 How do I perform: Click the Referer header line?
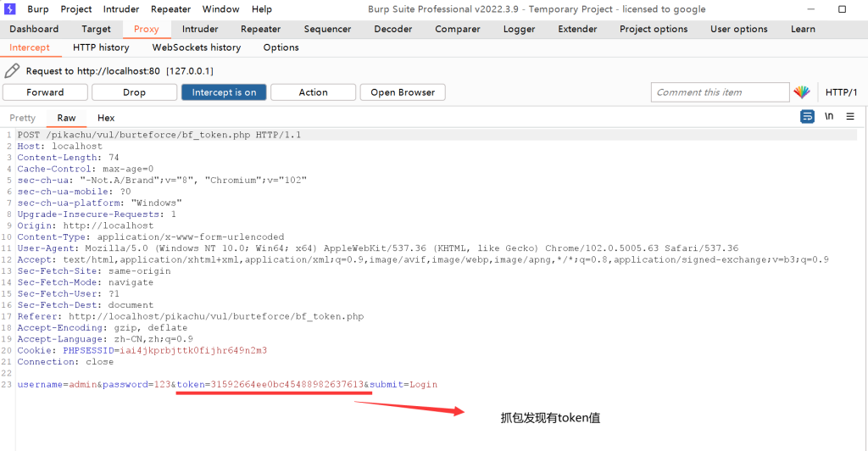pos(191,316)
